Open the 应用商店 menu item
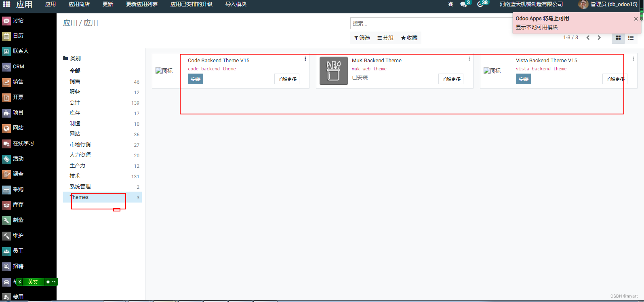Screen dimensions: 644x302 pyautogui.click(x=79, y=4)
